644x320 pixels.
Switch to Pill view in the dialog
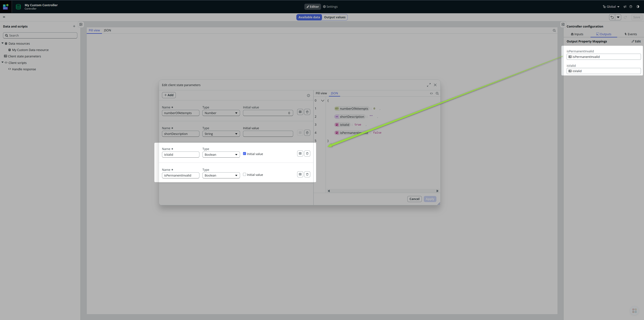(321, 93)
